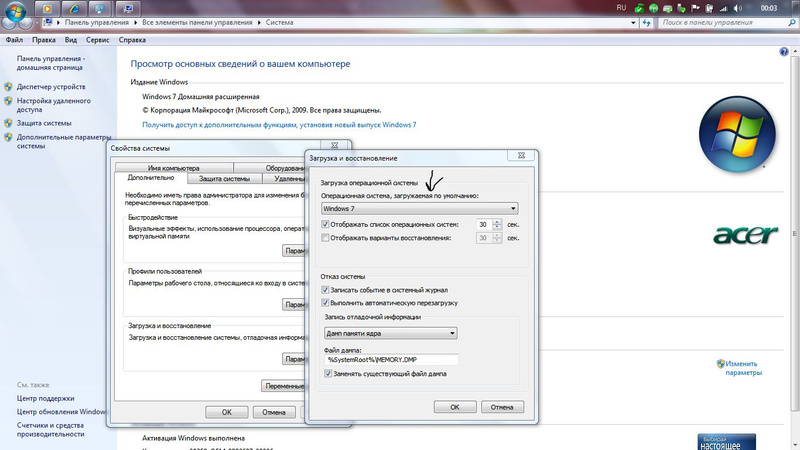800x450 pixels.
Task: Click the upgrade Windows 7 edition link
Action: click(279, 124)
